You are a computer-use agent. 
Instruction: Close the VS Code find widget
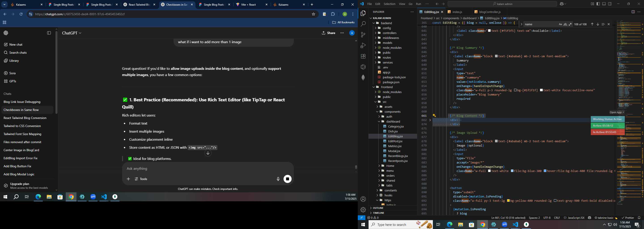[609, 24]
